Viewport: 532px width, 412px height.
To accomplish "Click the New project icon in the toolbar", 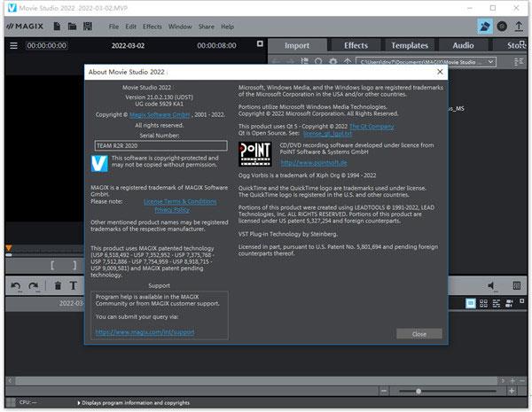I will click(57, 26).
